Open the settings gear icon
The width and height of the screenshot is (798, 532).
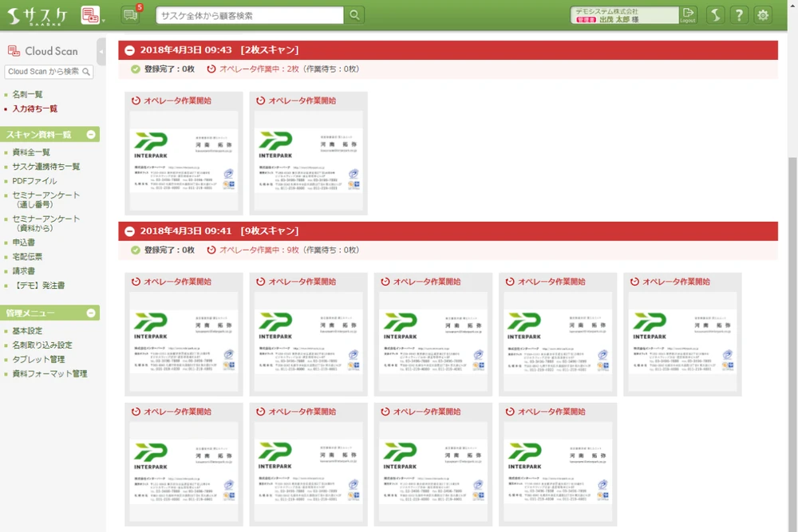point(764,15)
